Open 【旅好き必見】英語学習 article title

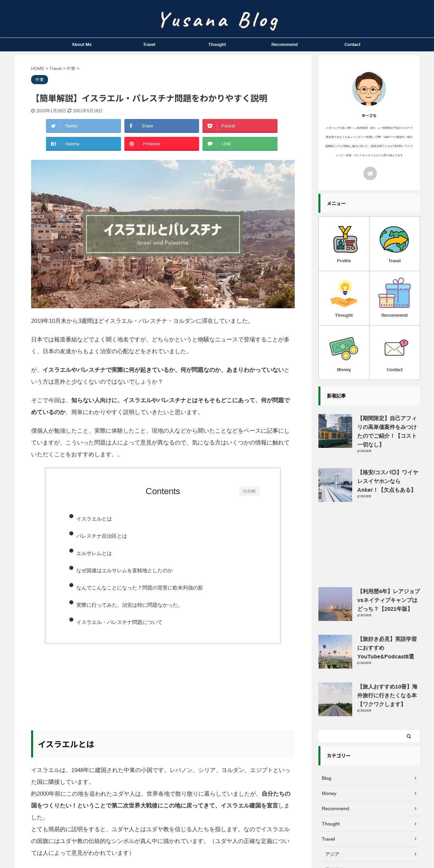click(387, 648)
